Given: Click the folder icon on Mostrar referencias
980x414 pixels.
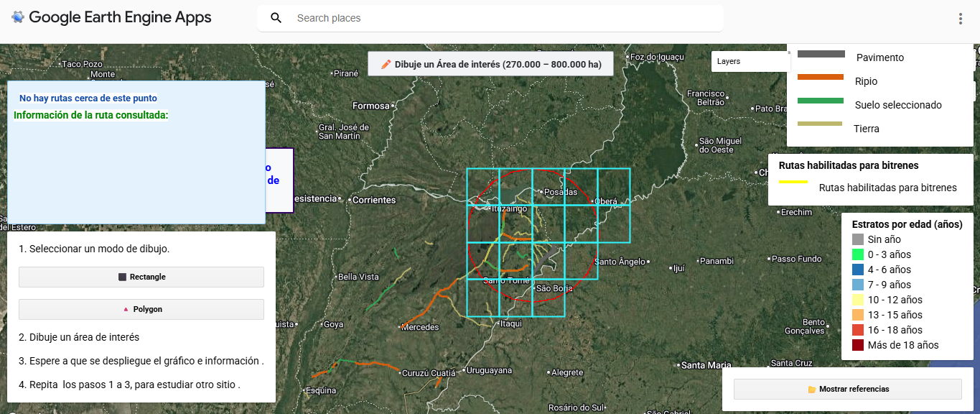Looking at the screenshot, I should coord(812,390).
